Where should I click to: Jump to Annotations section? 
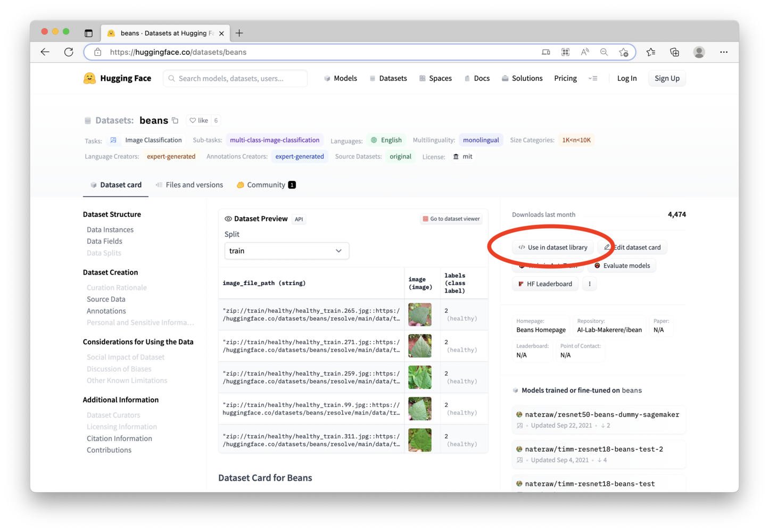[x=106, y=311]
